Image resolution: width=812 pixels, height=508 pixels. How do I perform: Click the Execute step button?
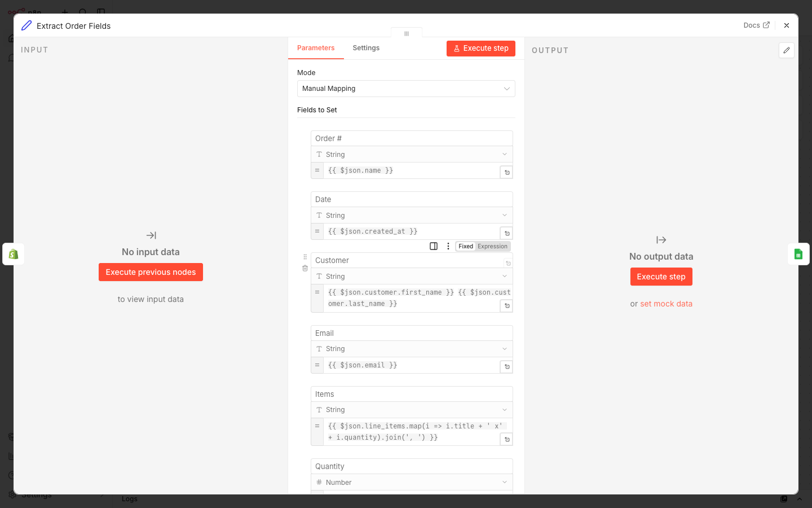[480, 48]
